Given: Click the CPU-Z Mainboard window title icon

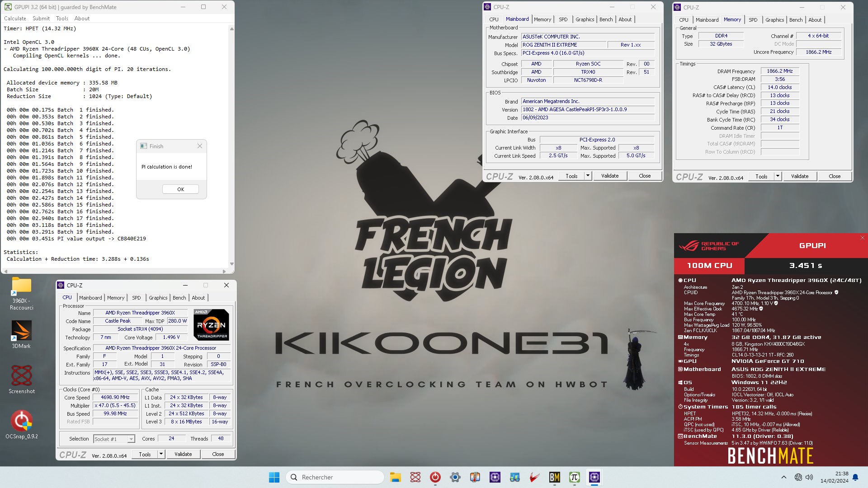Looking at the screenshot, I should [x=487, y=7].
